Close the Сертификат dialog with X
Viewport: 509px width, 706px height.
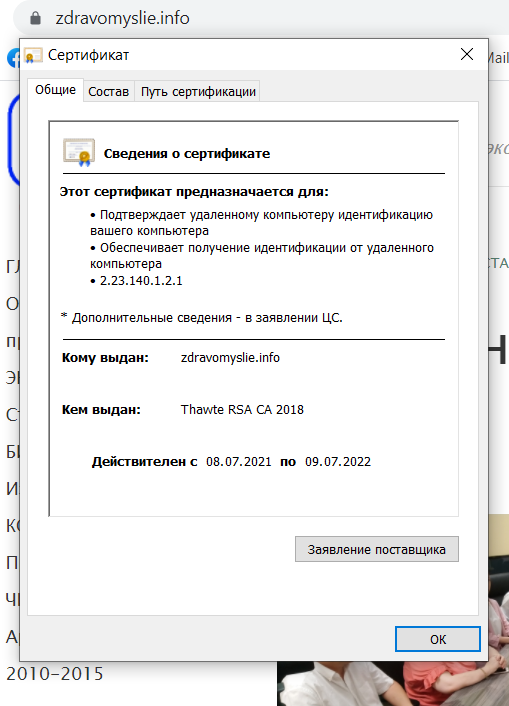click(x=467, y=54)
